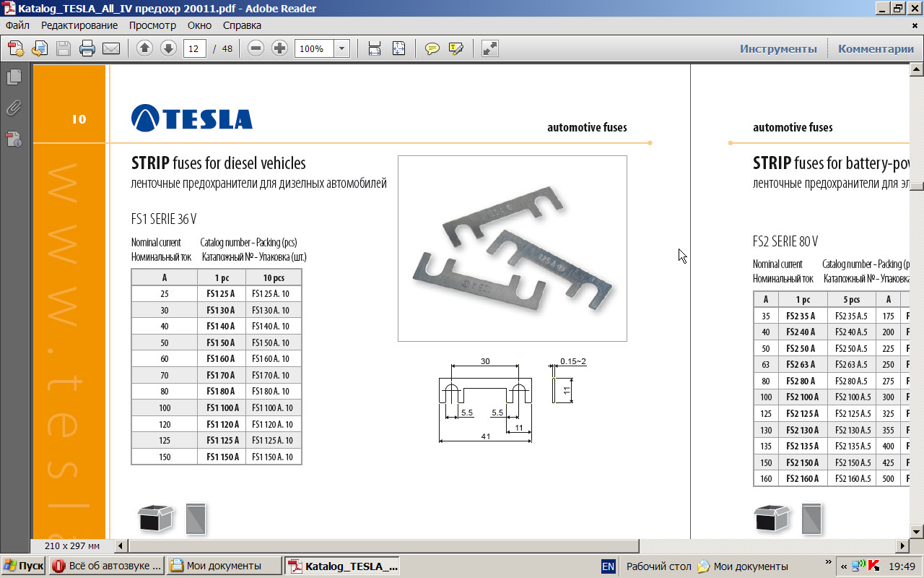Image resolution: width=924 pixels, height=578 pixels.
Task: Click the Send email envelope icon
Action: tap(110, 49)
